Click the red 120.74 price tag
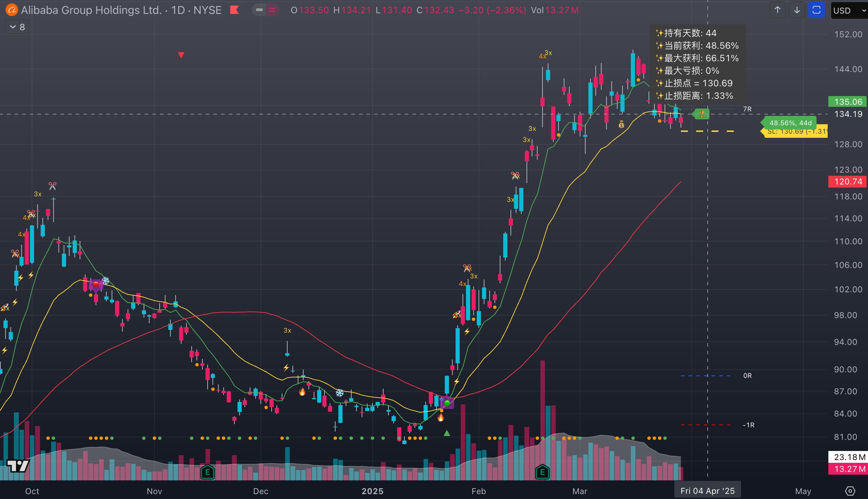The width and height of the screenshot is (868, 499). [x=848, y=182]
